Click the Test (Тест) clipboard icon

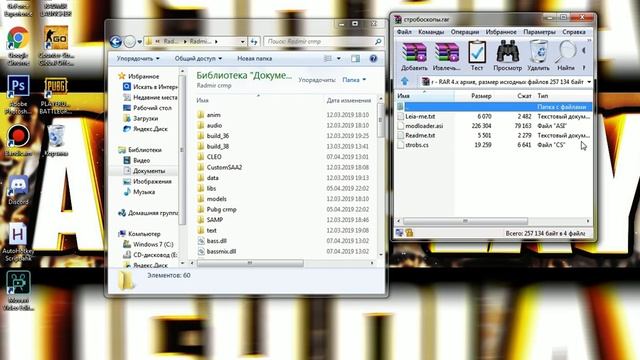(x=477, y=52)
